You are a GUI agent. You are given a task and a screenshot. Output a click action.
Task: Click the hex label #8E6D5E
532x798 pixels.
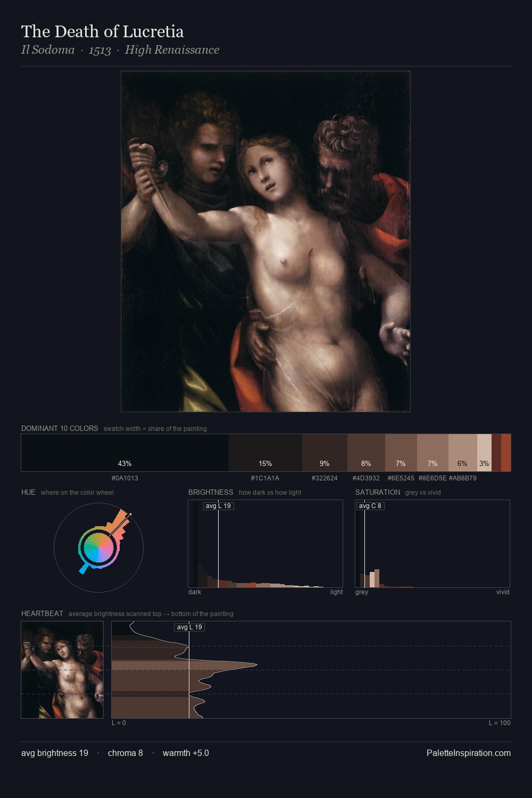click(x=433, y=478)
